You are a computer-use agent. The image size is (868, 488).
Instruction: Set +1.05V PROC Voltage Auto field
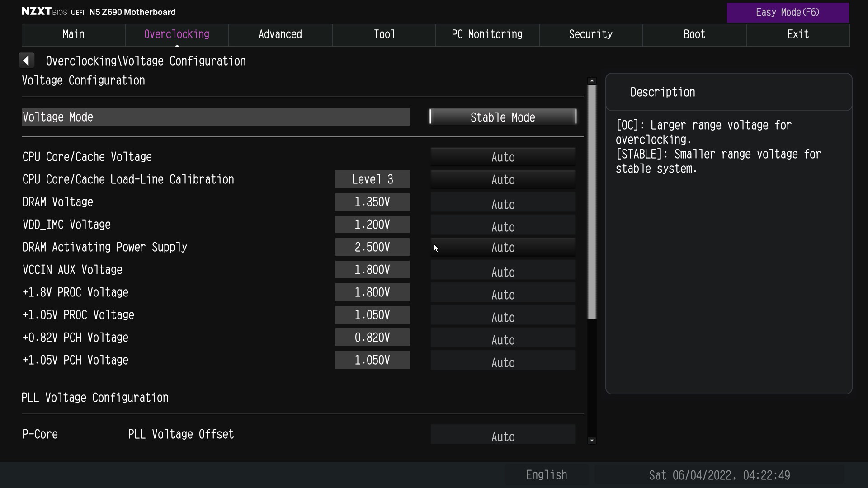[x=503, y=315]
